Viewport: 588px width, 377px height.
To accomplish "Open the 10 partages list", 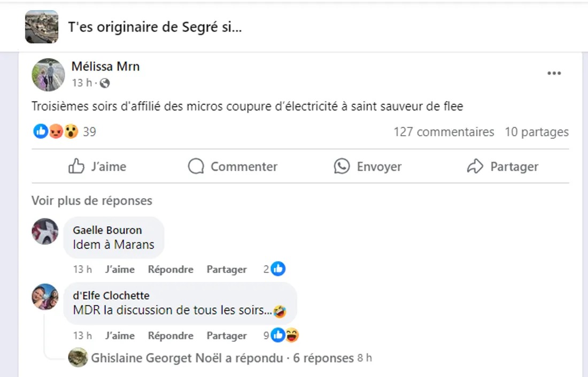I will (537, 131).
